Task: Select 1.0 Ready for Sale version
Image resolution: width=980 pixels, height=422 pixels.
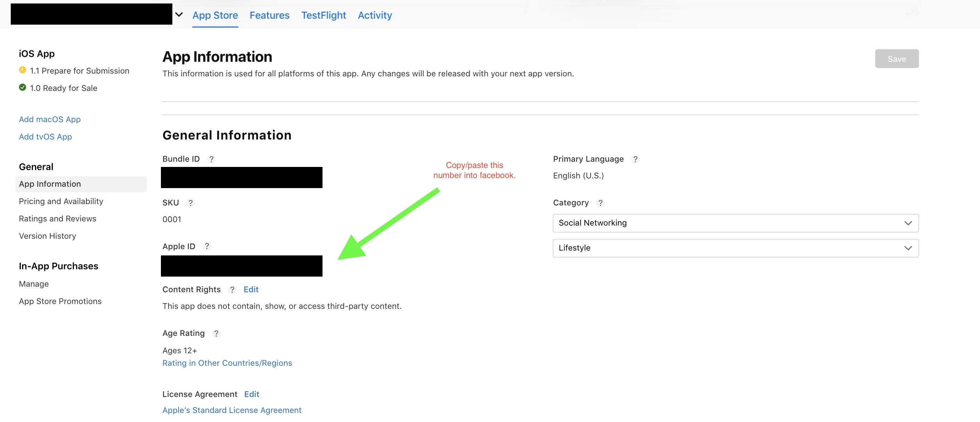Action: pyautogui.click(x=63, y=88)
